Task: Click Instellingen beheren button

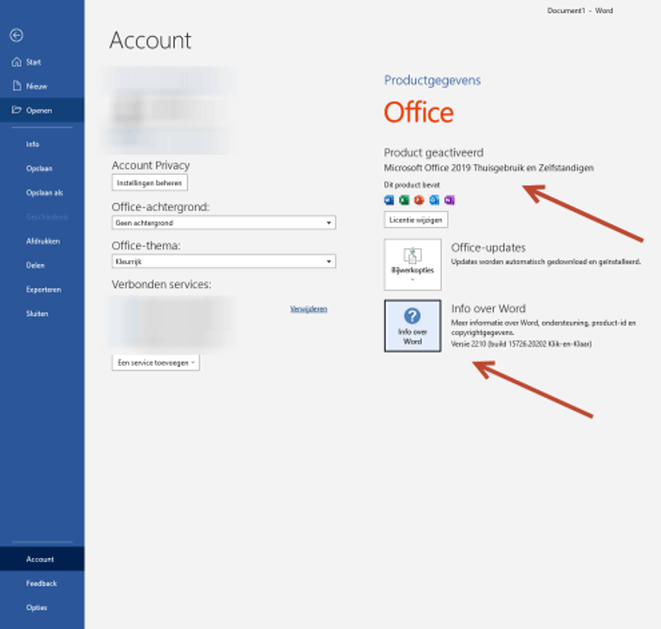Action: click(149, 183)
